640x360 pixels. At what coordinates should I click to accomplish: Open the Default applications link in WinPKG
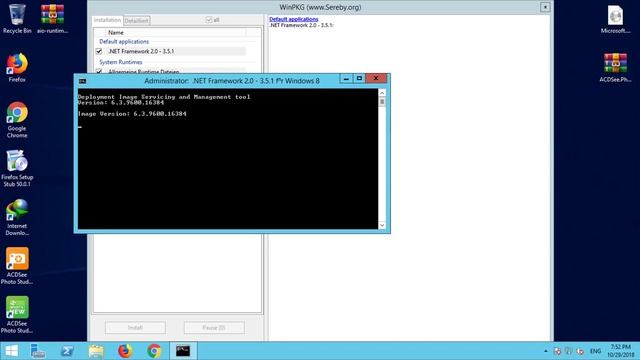click(x=293, y=19)
